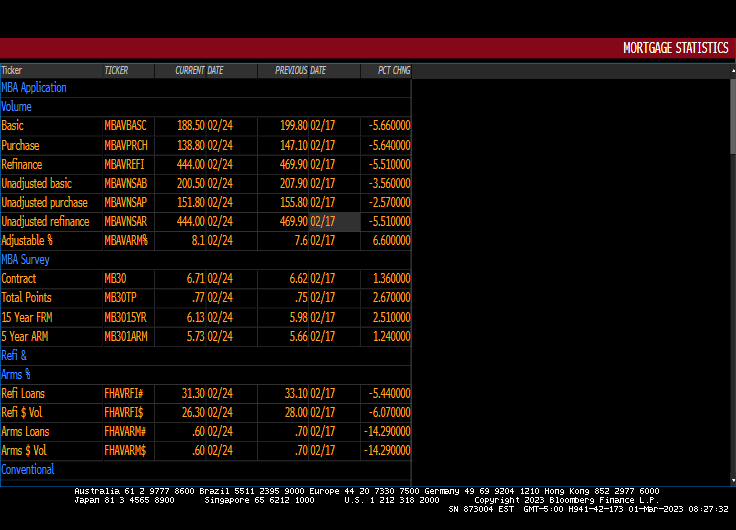The height and width of the screenshot is (530, 736).
Task: Click the CURRENT DATE column header
Action: point(199,71)
